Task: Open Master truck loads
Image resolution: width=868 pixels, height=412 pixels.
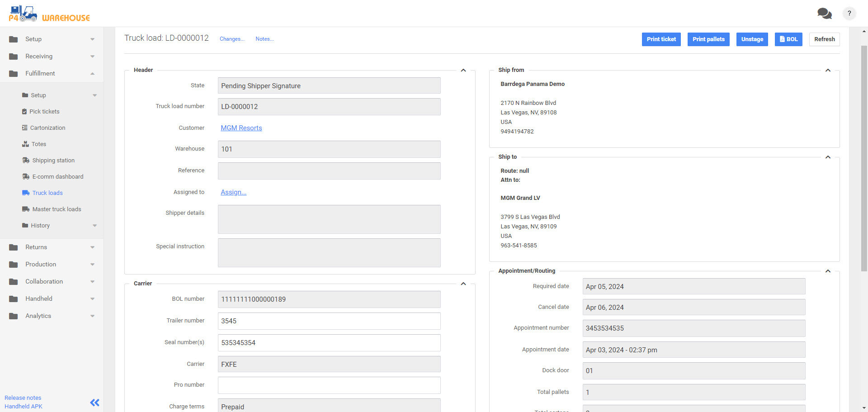Action: pos(57,209)
